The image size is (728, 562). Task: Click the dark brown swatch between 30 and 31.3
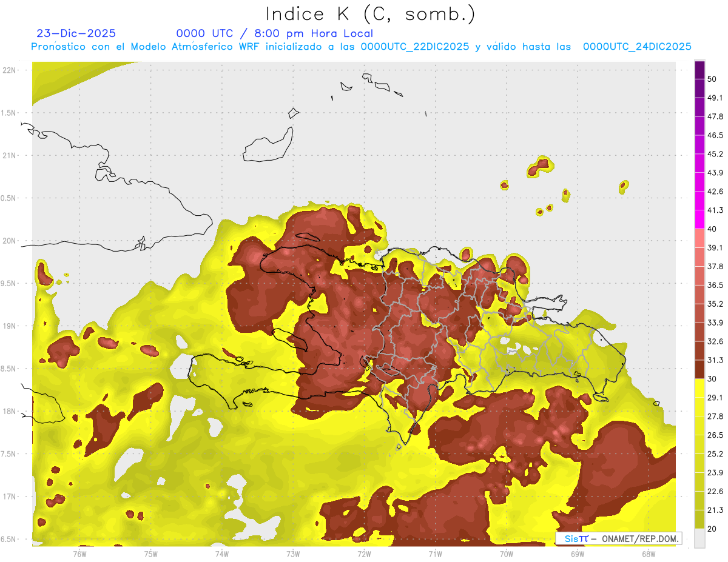coord(700,369)
